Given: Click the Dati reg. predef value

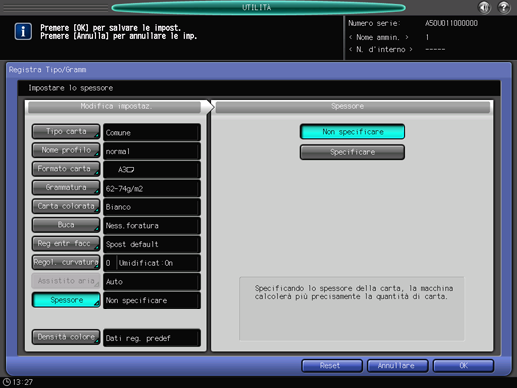Looking at the screenshot, I should (152, 338).
